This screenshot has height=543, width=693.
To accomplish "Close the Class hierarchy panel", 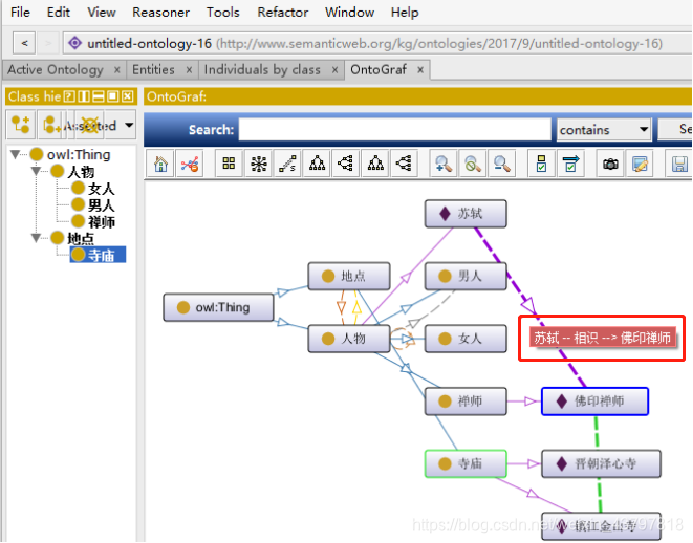I will tap(128, 96).
